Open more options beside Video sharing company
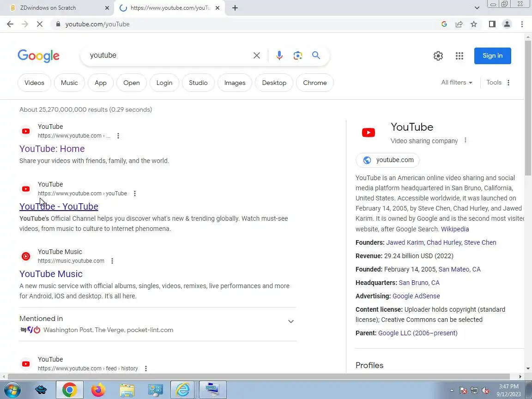Viewport: 532px width, 399px height. (465, 140)
